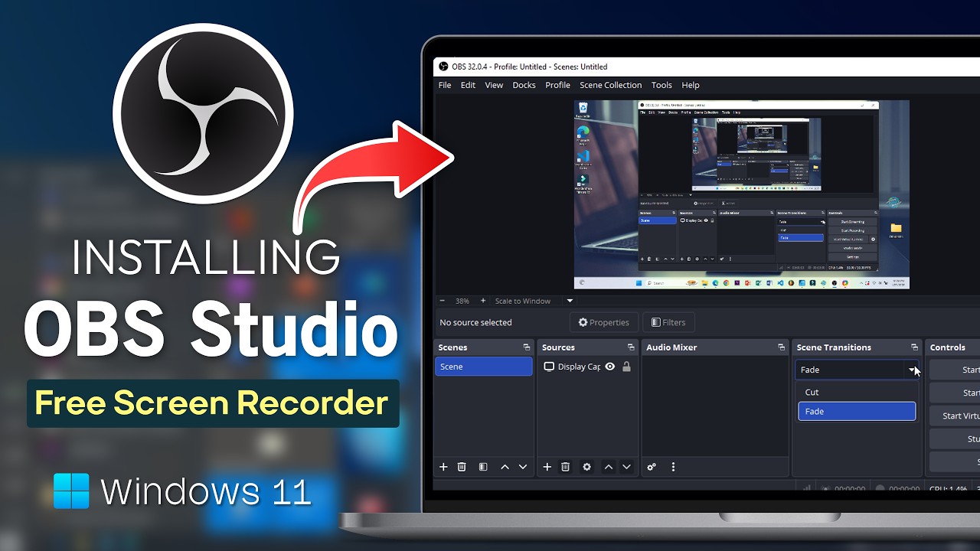Click the '38%' preview zoom value
This screenshot has width=980, height=551.
462,301
